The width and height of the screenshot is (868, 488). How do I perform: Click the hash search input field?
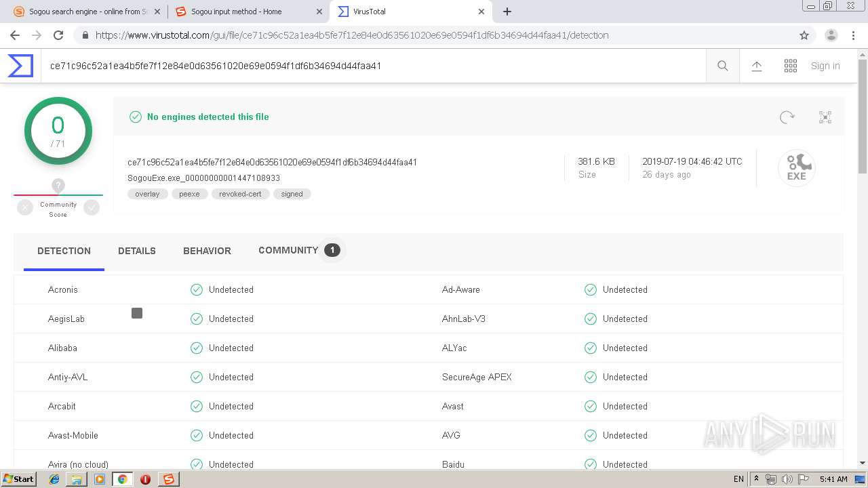tap(373, 66)
